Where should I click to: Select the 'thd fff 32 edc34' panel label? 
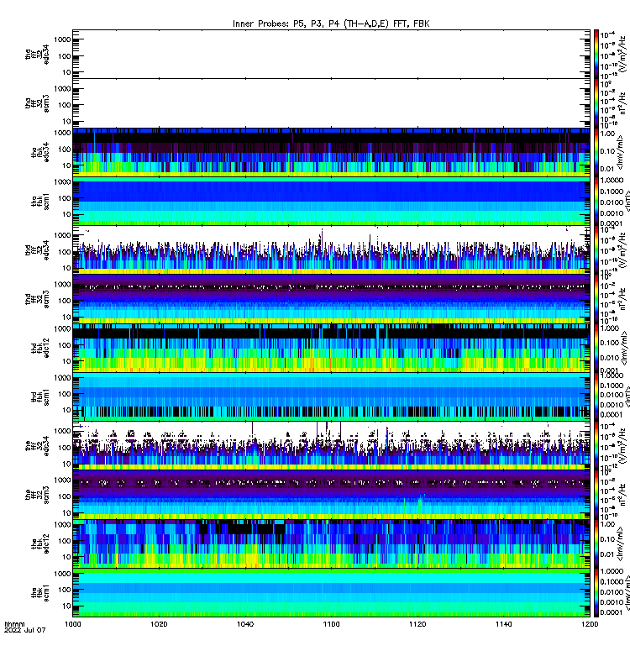click(x=37, y=249)
